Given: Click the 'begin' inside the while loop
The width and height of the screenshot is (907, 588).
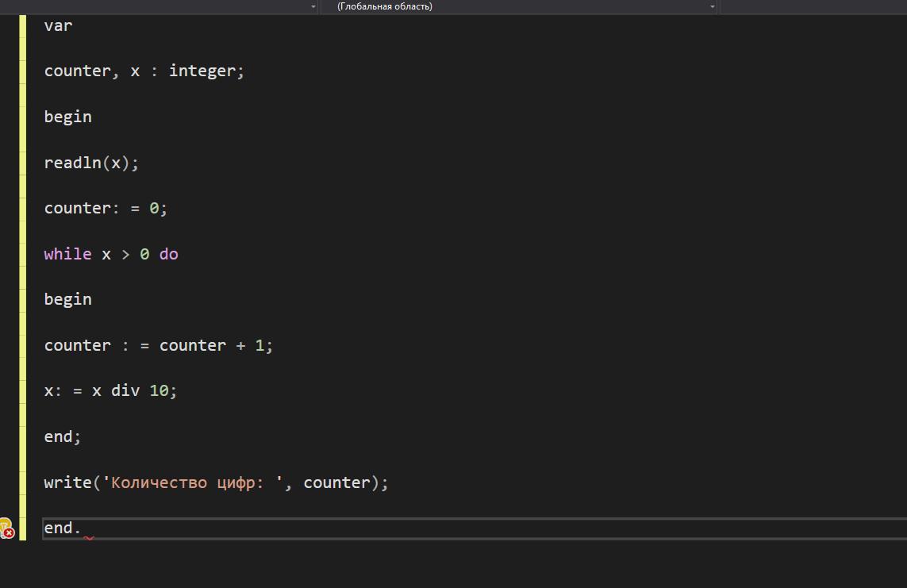Looking at the screenshot, I should [67, 299].
